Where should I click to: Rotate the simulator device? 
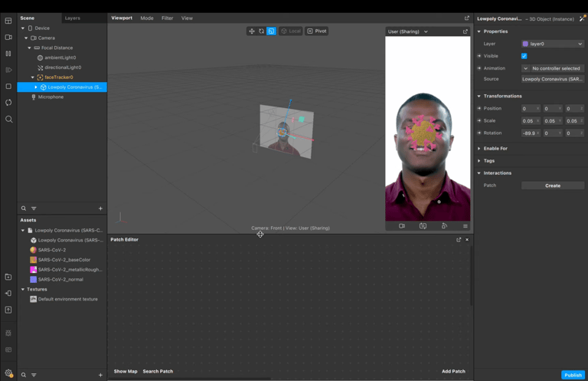coord(444,226)
